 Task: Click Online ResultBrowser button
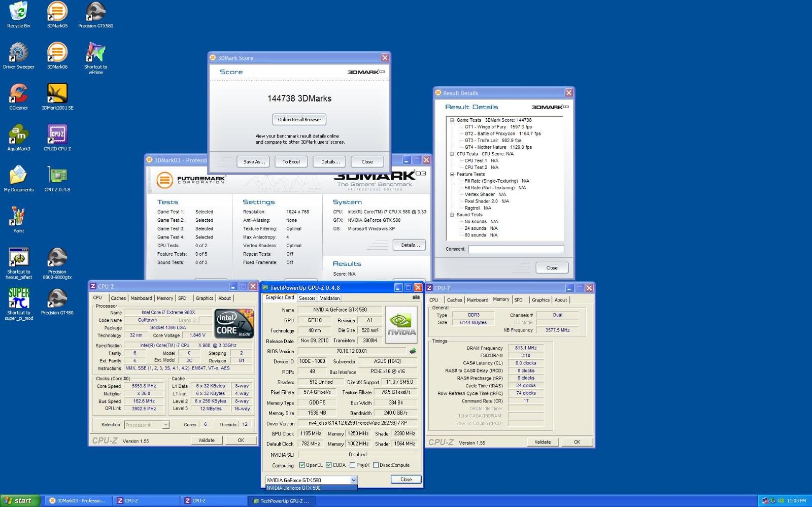click(x=299, y=120)
